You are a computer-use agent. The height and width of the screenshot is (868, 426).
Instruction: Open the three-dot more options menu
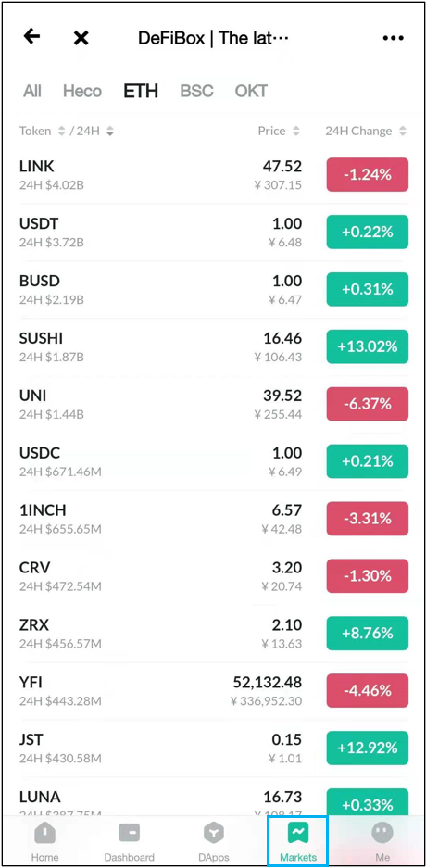[x=394, y=38]
